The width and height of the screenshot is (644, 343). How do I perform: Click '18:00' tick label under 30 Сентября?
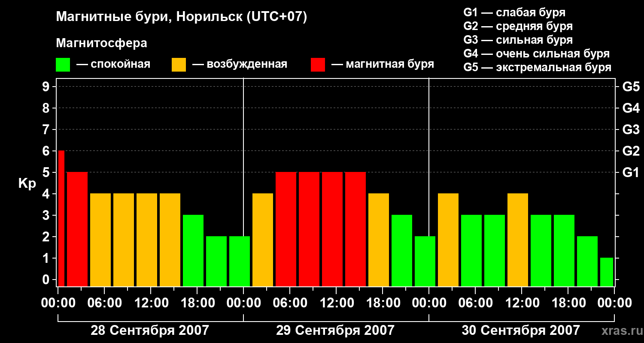pos(568,303)
